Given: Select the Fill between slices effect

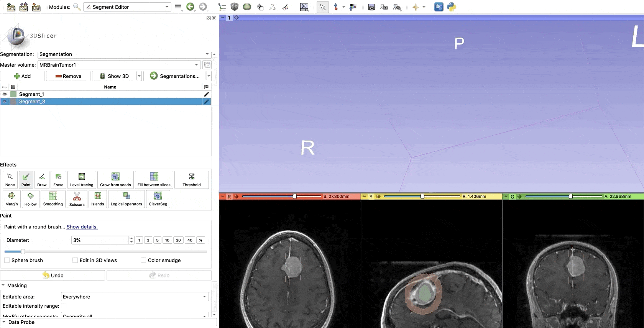Looking at the screenshot, I should coord(154,180).
